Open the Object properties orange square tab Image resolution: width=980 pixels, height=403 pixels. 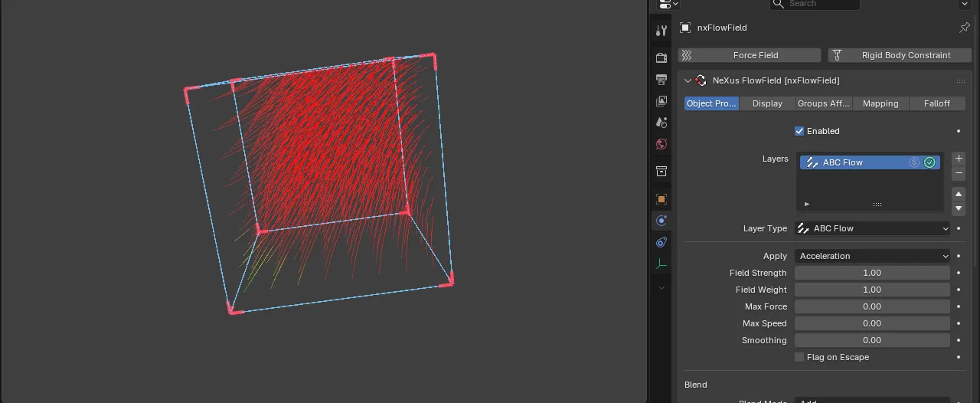661,198
